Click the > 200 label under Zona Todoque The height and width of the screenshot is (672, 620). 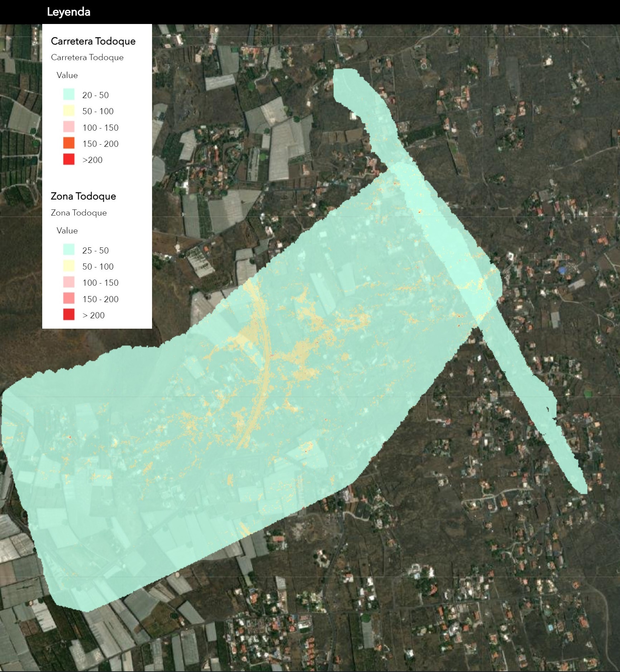coord(93,315)
